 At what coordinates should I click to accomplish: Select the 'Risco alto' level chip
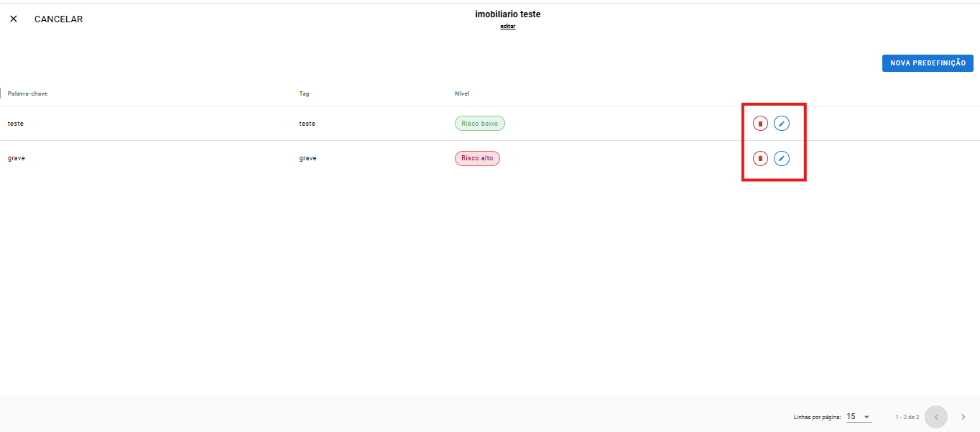point(477,158)
